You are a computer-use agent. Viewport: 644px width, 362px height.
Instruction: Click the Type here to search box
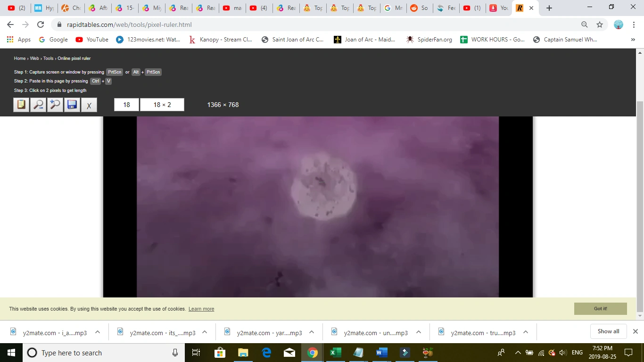click(103, 353)
